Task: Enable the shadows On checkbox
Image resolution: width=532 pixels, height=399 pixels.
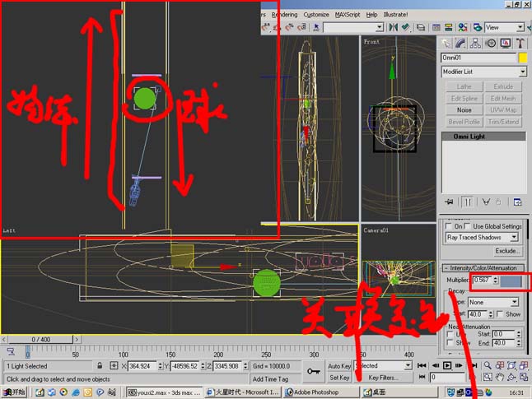Action: click(449, 226)
